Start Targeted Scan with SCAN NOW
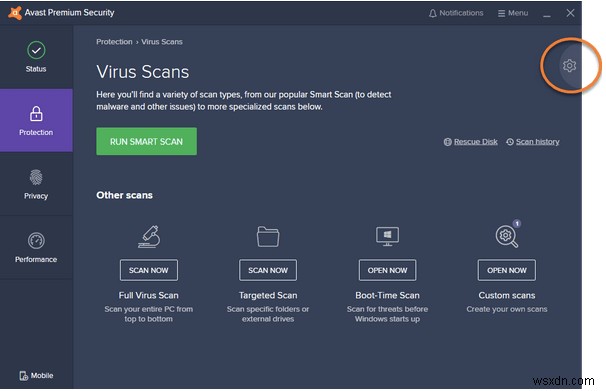This screenshot has height=391, width=606. click(268, 270)
